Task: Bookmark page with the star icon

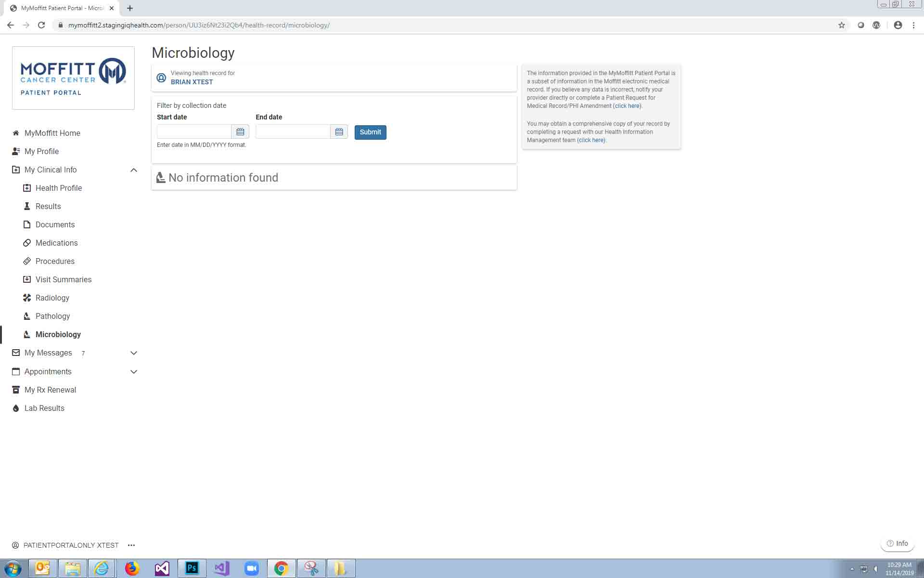Action: [x=841, y=25]
